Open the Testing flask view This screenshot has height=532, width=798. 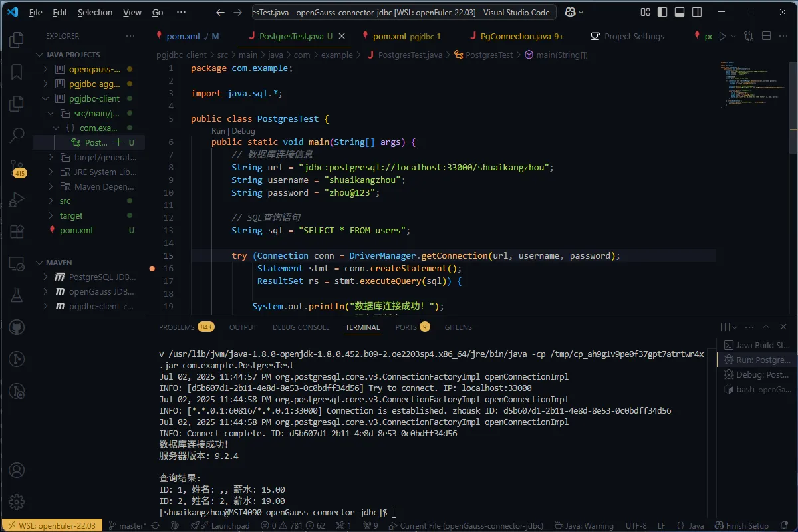click(16, 295)
